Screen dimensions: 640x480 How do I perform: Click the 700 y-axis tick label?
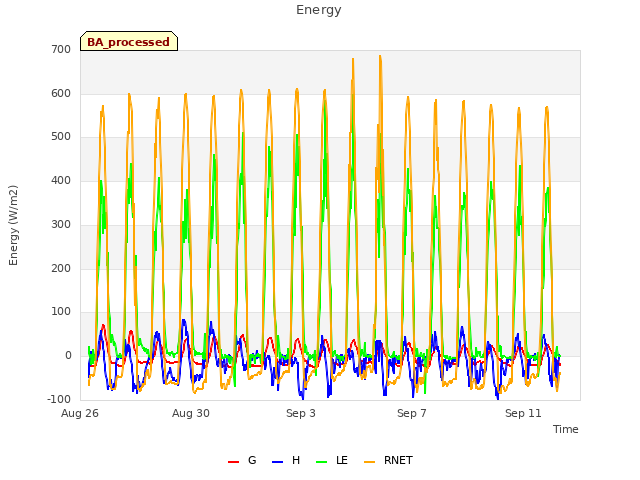pos(61,50)
